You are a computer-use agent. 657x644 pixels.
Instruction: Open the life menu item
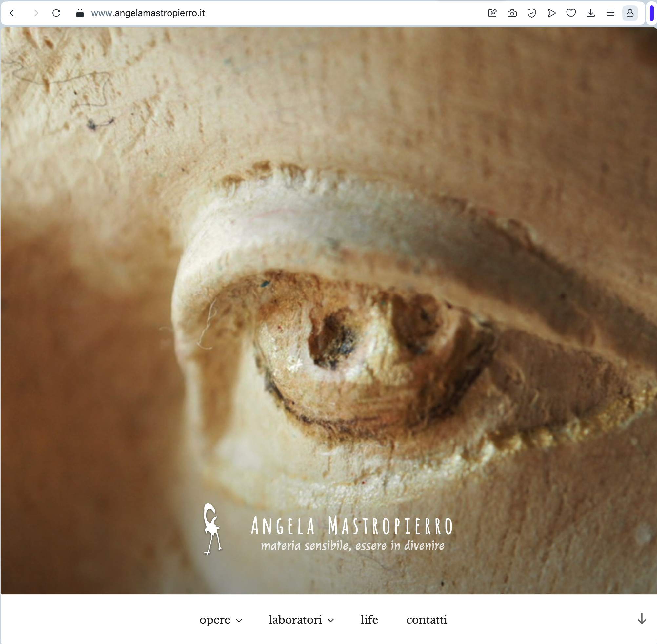369,620
